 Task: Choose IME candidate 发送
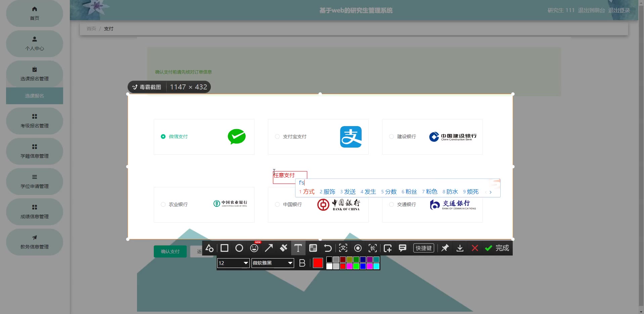(x=348, y=192)
